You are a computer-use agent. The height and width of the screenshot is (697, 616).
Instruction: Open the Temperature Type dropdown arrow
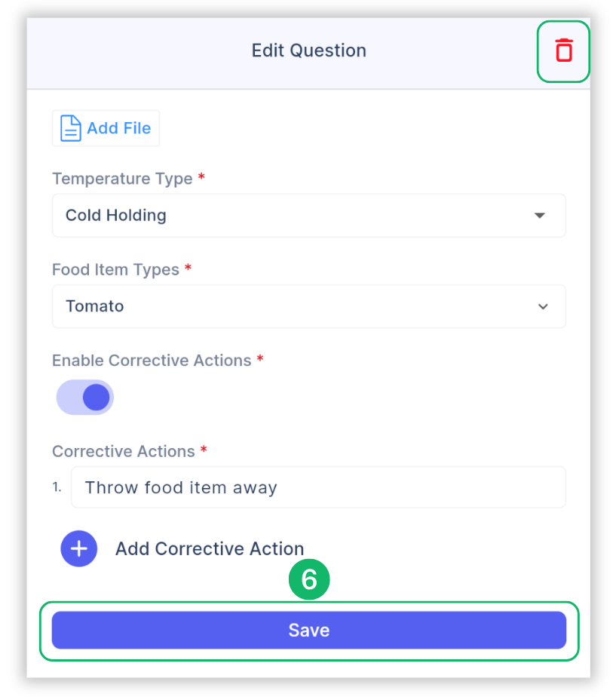540,216
